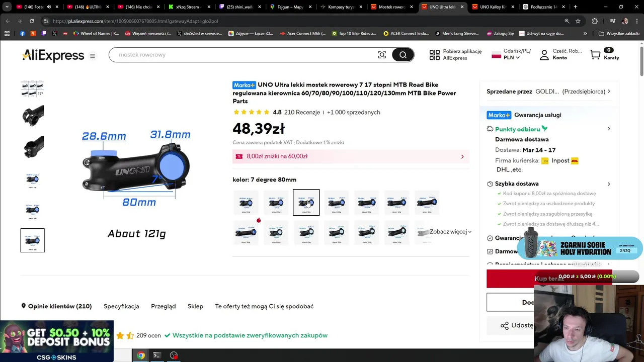
Task: Expand the Szybka dostawa chevron
Action: point(609,184)
